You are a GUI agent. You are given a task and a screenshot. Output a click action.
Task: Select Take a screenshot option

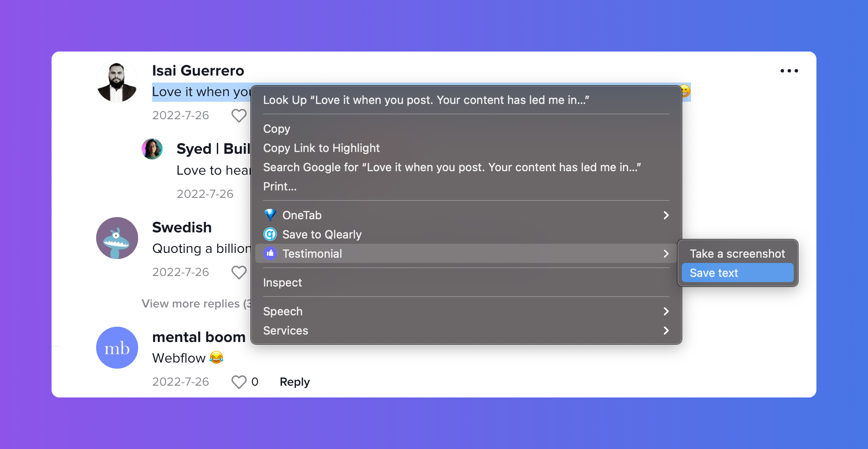737,253
